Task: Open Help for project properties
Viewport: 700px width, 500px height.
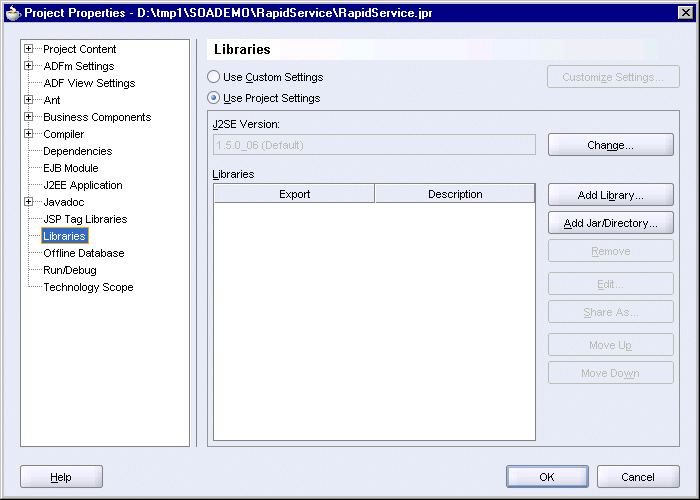Action: click(x=61, y=477)
